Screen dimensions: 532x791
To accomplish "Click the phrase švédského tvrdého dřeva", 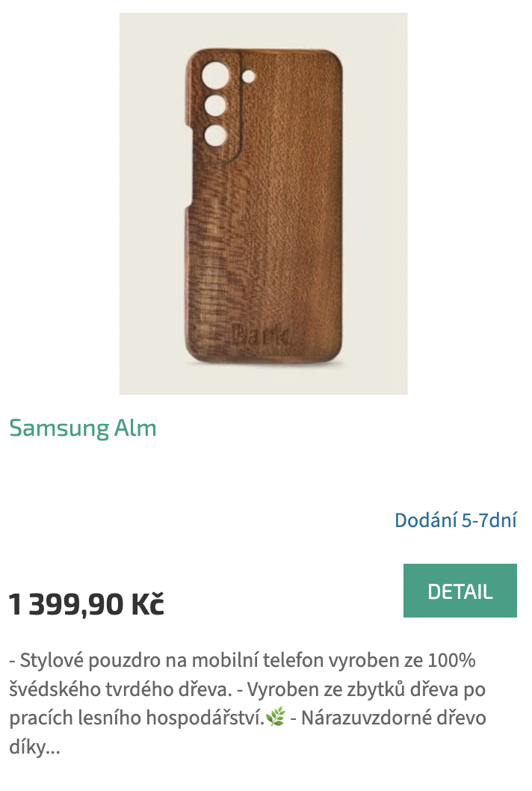I will pos(120,689).
